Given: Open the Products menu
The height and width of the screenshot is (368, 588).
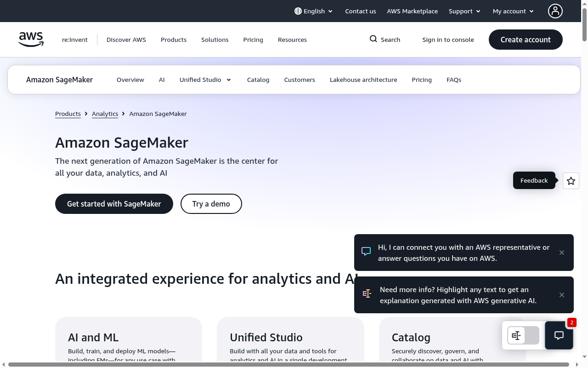Looking at the screenshot, I should 174,40.
